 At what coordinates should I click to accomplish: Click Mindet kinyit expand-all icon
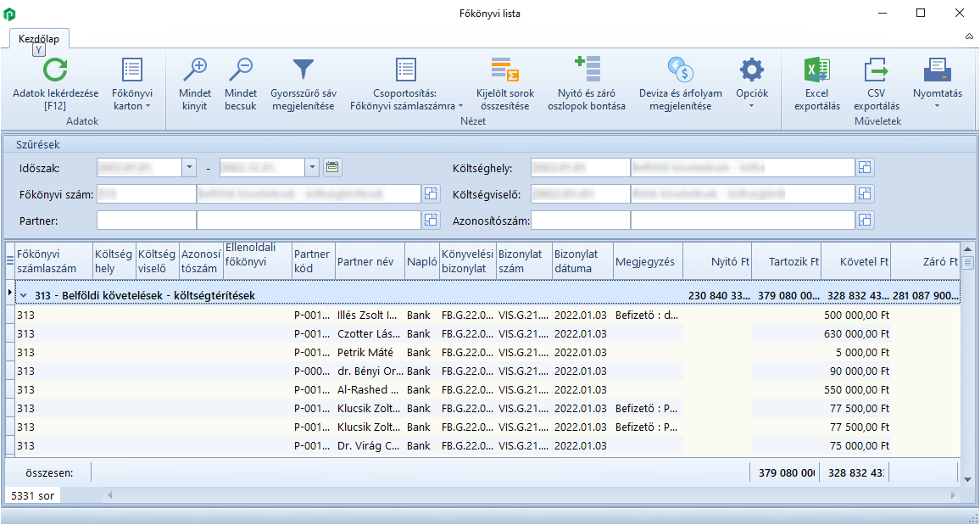pos(195,70)
